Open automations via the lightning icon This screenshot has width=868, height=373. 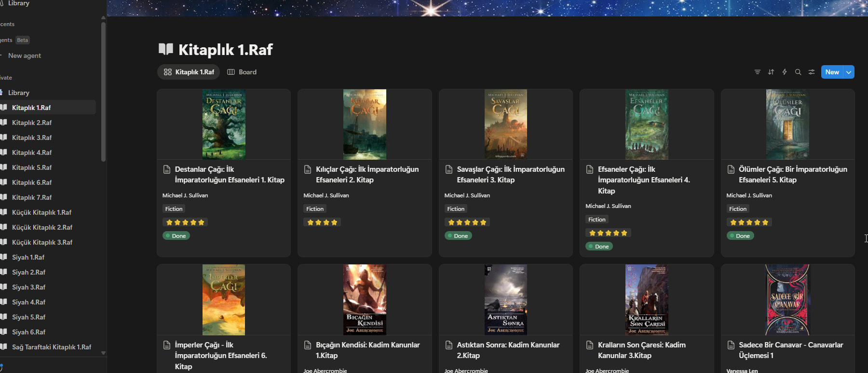[x=785, y=72]
